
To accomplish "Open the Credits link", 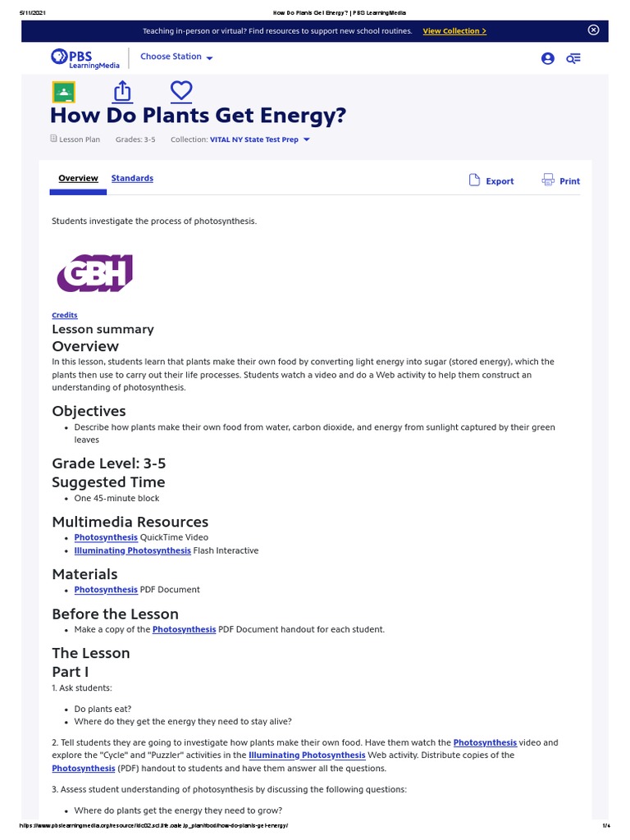I will (x=65, y=315).
